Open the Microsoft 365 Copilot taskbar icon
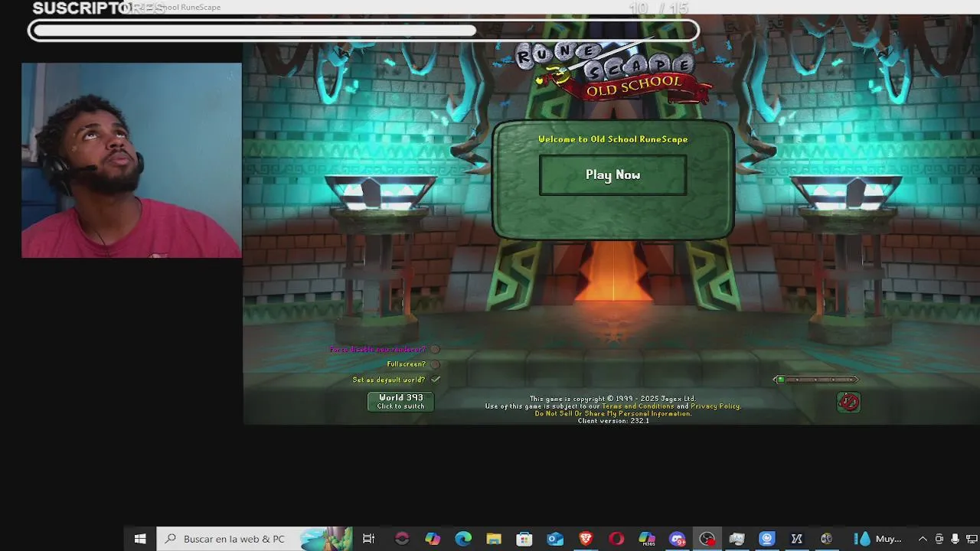Image resolution: width=980 pixels, height=551 pixels. [x=433, y=539]
